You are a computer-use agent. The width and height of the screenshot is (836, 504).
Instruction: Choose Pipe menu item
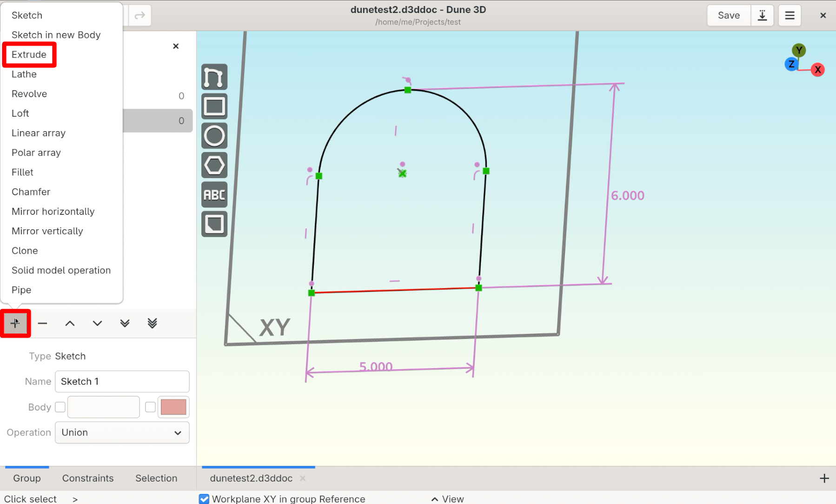(x=61, y=290)
